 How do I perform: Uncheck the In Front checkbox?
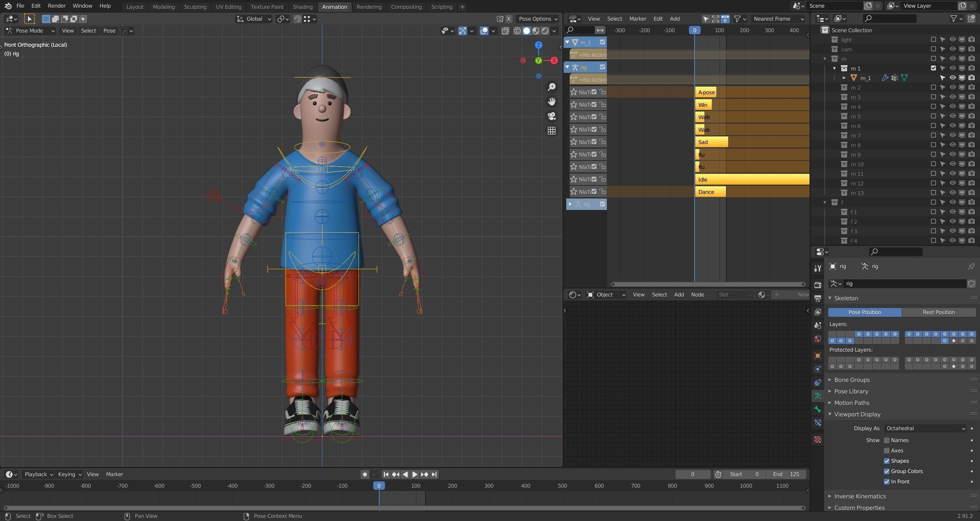(887, 482)
